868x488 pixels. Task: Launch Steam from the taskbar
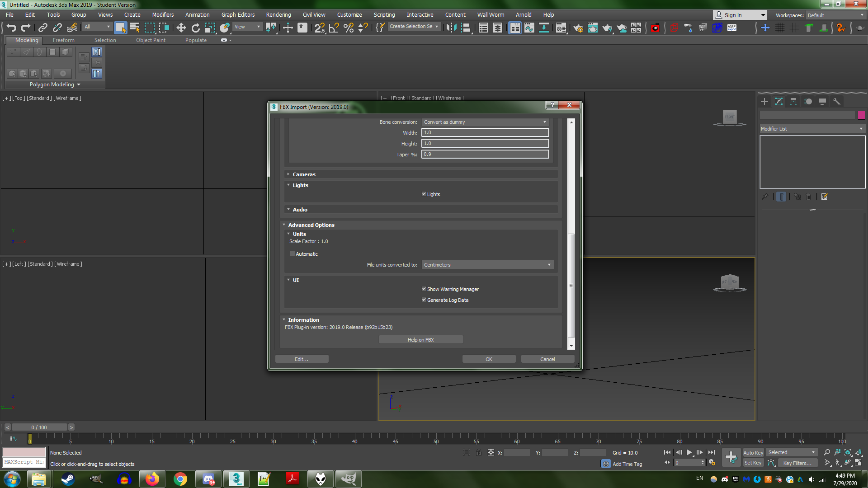tap(68, 479)
